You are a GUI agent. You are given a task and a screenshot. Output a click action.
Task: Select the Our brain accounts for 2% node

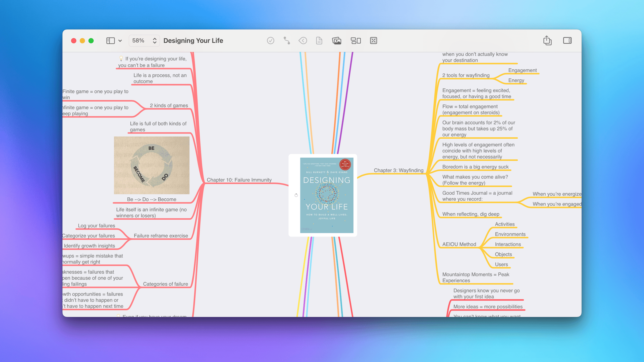pyautogui.click(x=478, y=129)
